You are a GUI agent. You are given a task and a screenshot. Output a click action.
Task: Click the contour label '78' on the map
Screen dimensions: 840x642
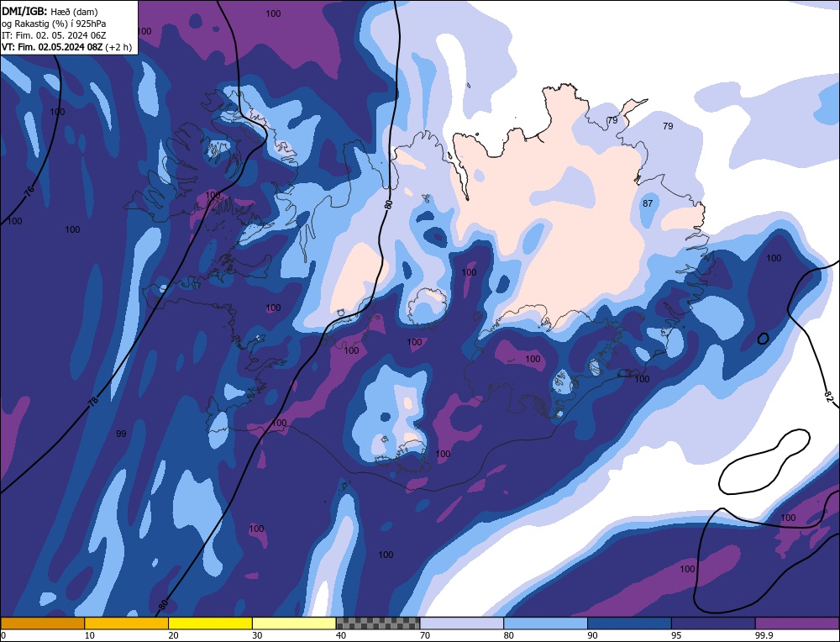(x=93, y=402)
